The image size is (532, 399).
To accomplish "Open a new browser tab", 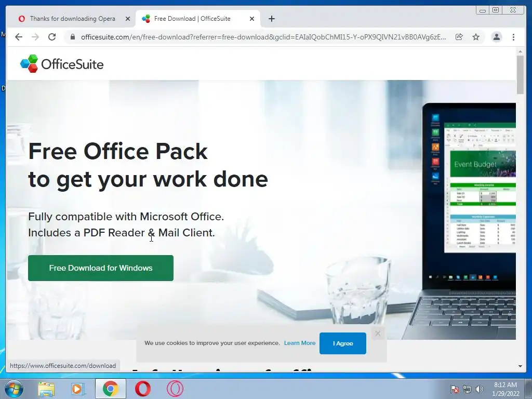I will point(271,19).
